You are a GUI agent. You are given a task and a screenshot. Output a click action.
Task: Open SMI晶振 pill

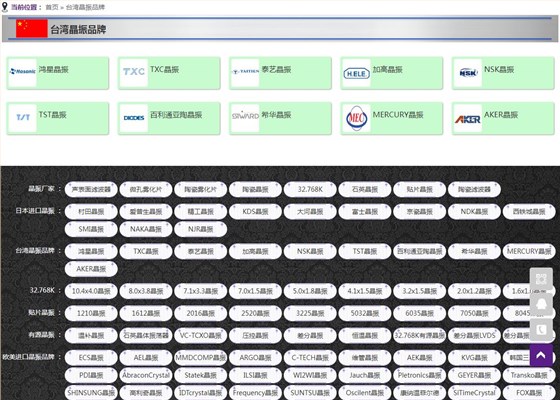pyautogui.click(x=91, y=229)
